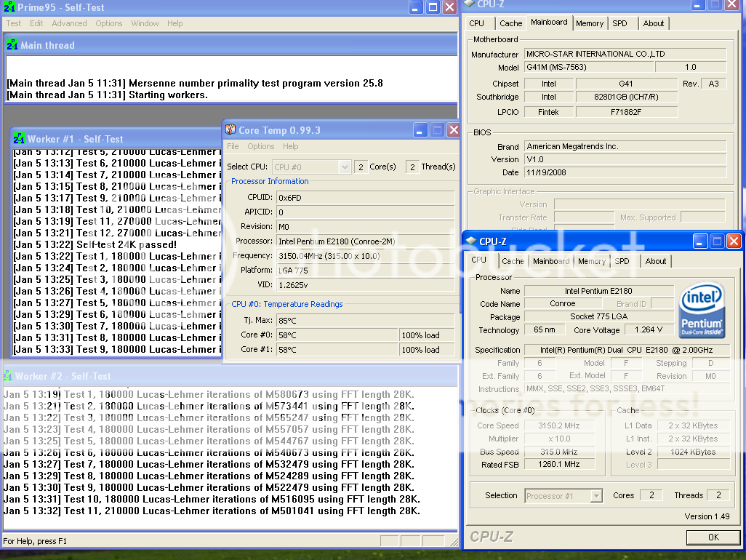Click the Intel Pentium Dual-Core inside logo
Screen dimensions: 746x560
click(702, 311)
